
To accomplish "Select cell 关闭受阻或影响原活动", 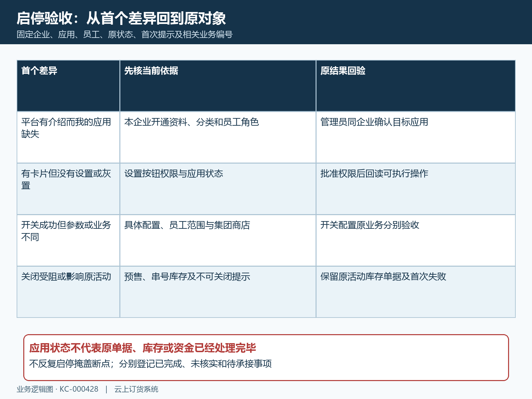I will pos(68,292).
